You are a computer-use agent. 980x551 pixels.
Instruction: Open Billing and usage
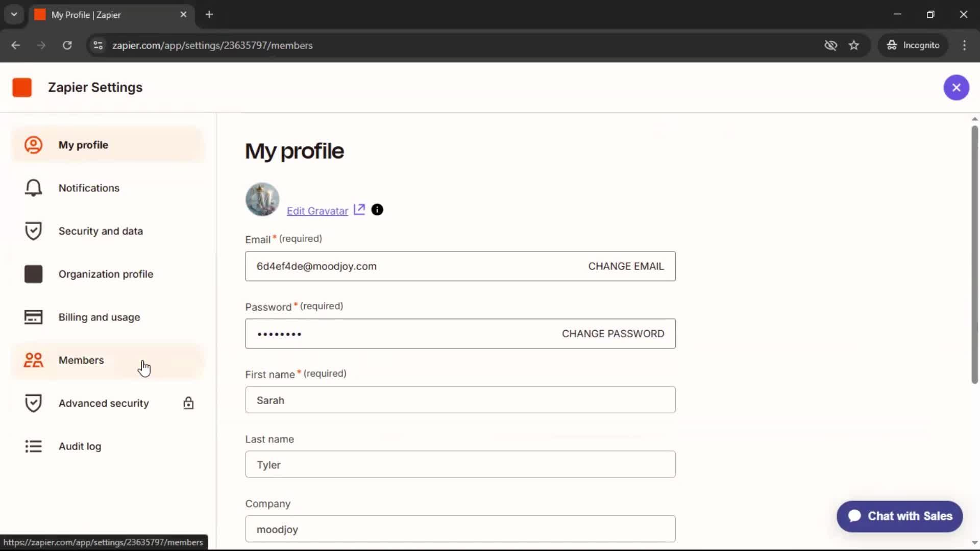coord(108,317)
